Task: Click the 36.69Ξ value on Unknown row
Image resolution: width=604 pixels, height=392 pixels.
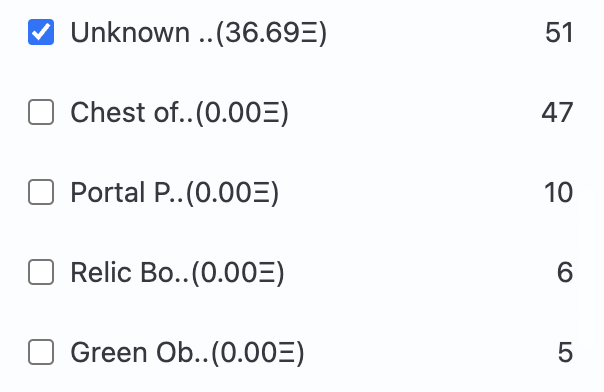Action: (271, 32)
